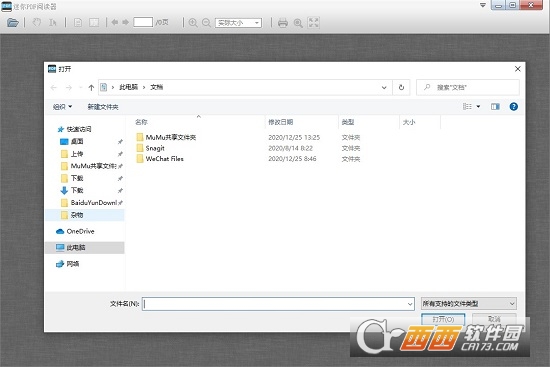The height and width of the screenshot is (367, 550).
Task: Refresh the folder listing
Action: coord(401,87)
